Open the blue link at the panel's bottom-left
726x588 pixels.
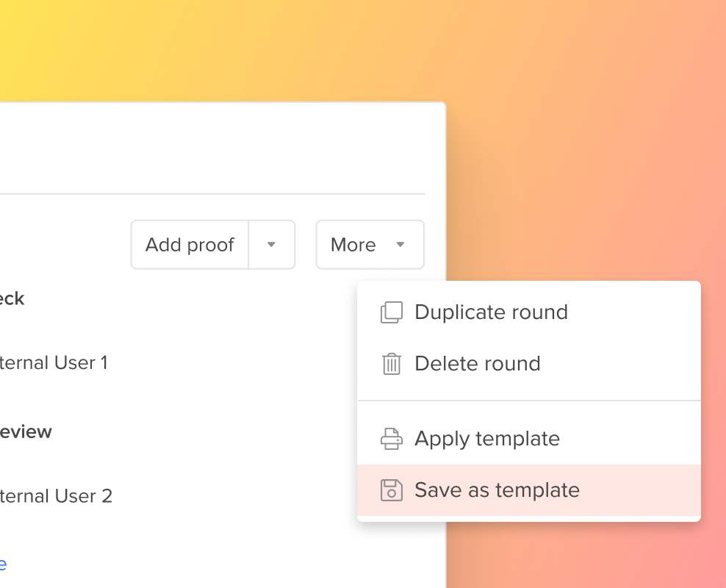[x=3, y=564]
